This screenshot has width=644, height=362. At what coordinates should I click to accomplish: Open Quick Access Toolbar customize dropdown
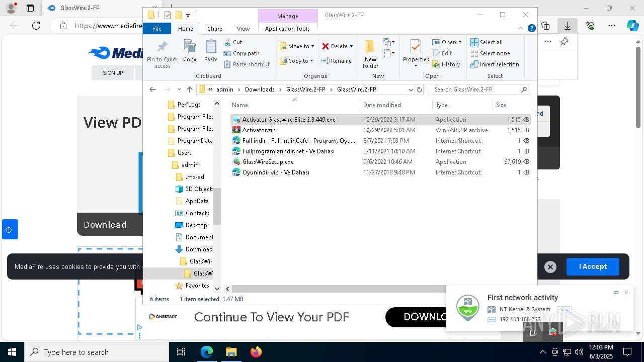tap(188, 15)
